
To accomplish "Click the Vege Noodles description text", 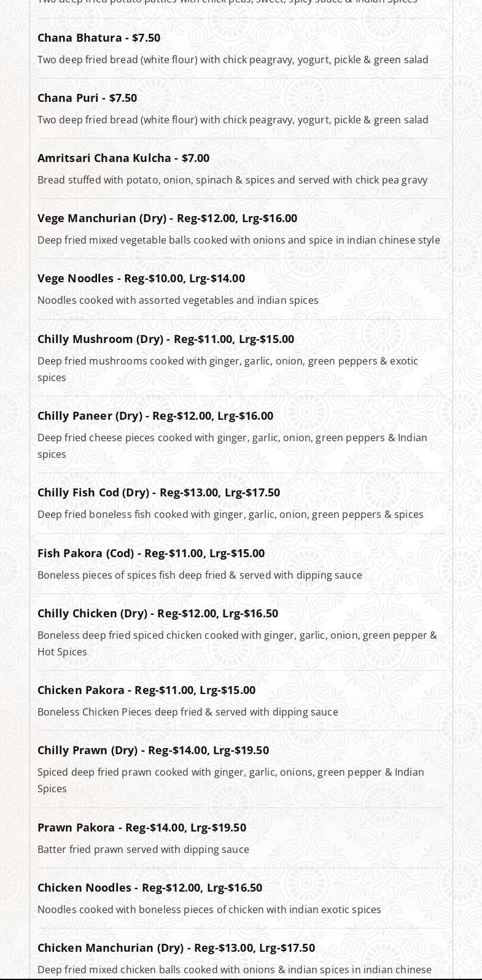I will (x=178, y=300).
